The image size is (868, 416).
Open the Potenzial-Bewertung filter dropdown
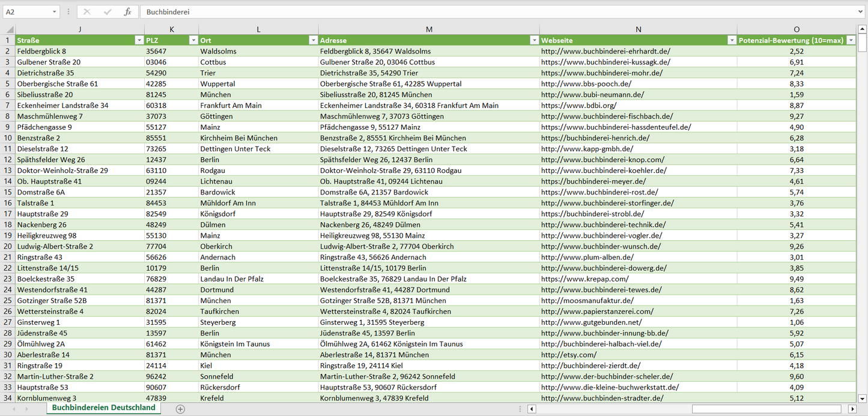851,40
